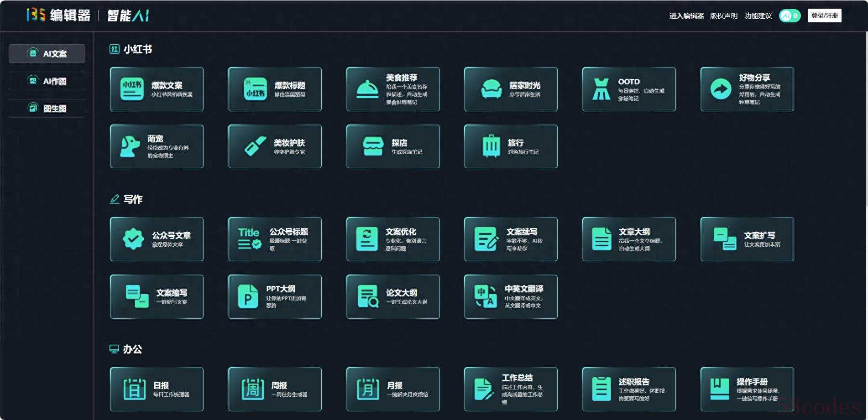
Task: Click the 居家时光 sofa icon
Action: [x=491, y=89]
